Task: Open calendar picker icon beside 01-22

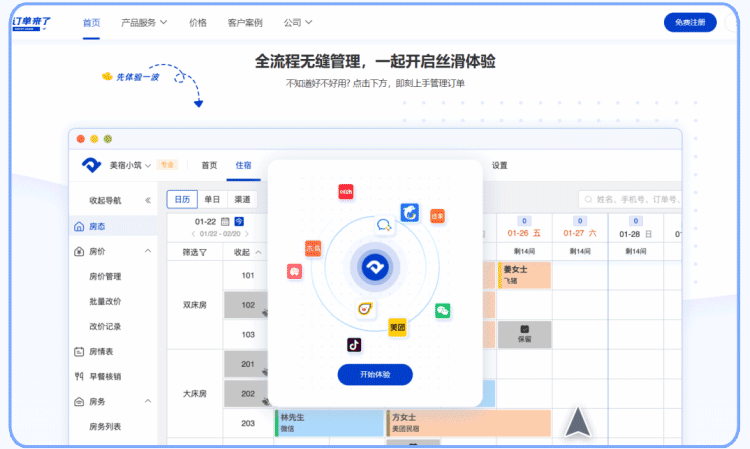Action: point(225,221)
